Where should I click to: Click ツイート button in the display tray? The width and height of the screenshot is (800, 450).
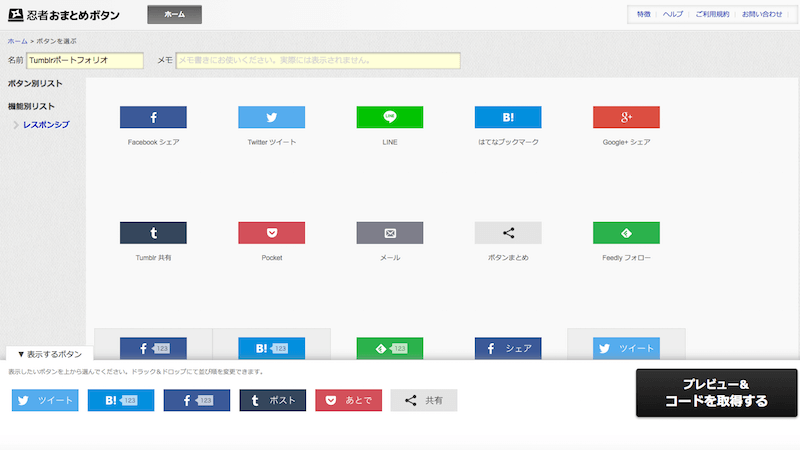pos(45,401)
